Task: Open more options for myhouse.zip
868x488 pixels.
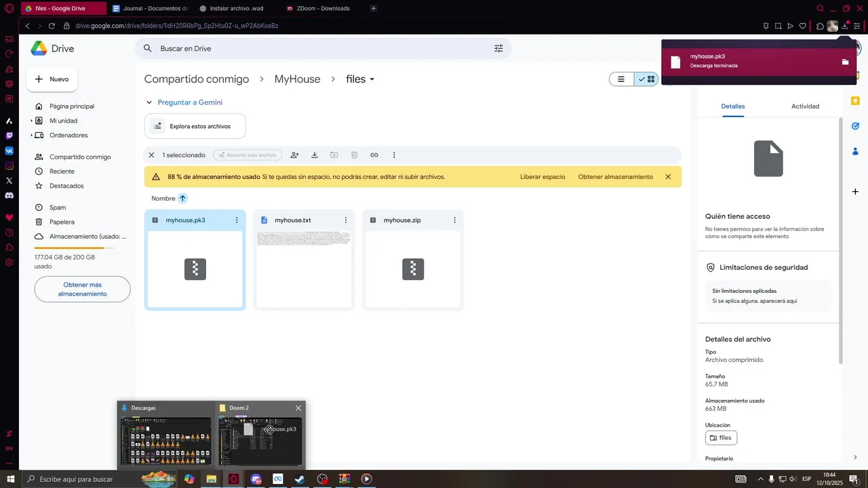Action: (454, 220)
